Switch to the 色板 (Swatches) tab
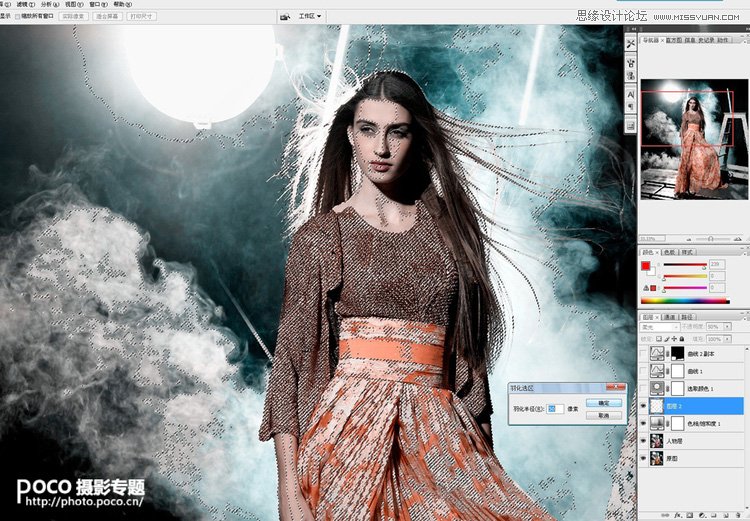This screenshot has height=521, width=750. click(670, 252)
